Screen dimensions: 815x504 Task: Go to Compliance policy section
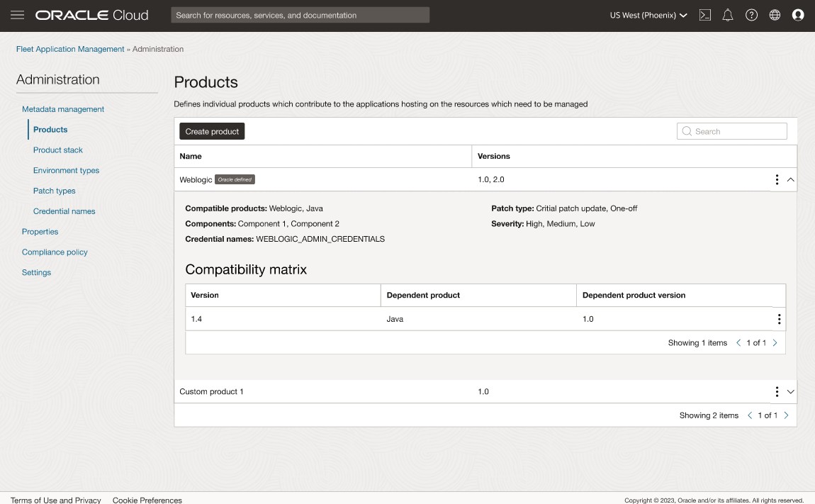(55, 252)
